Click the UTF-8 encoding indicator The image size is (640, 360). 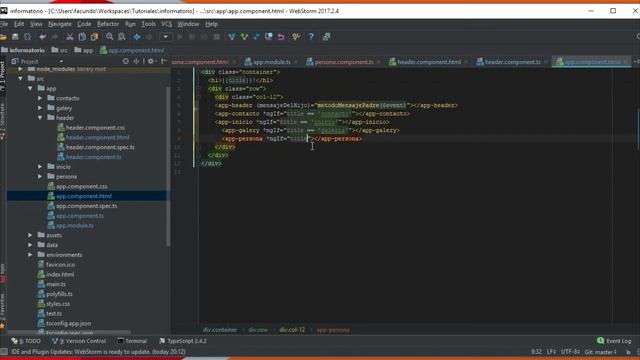coord(570,352)
